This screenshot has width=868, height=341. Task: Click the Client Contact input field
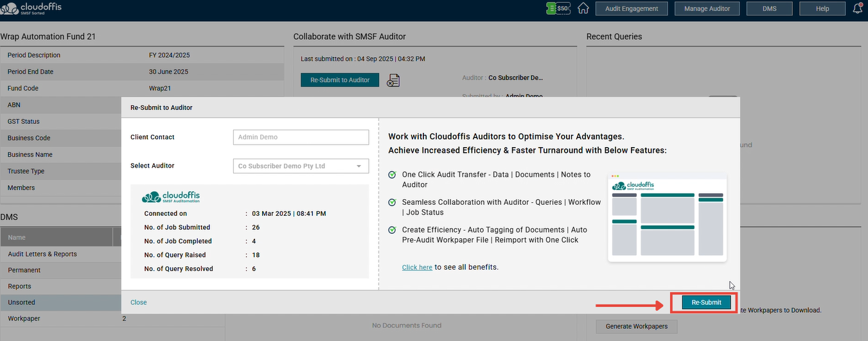[301, 137]
